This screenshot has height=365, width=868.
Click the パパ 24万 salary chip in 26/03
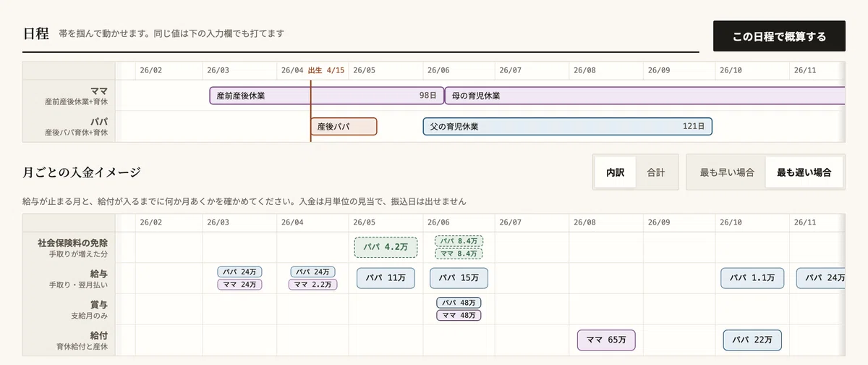click(239, 272)
